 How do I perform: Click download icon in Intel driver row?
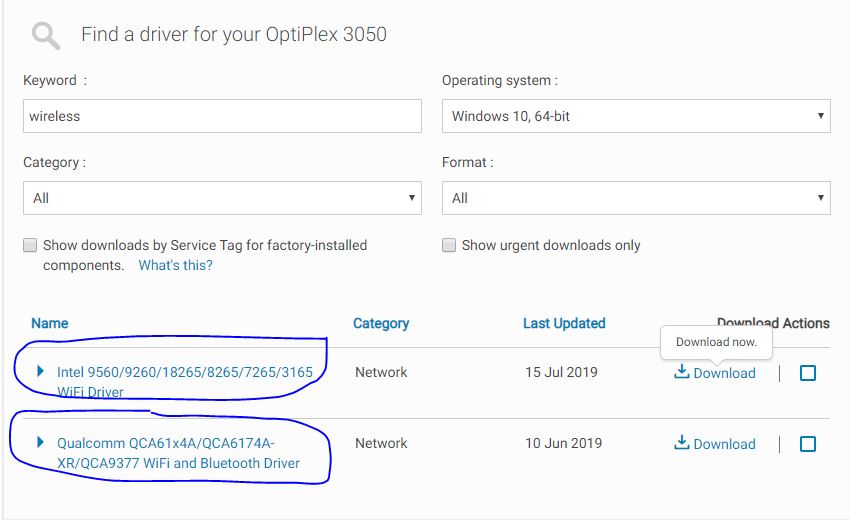(x=681, y=371)
